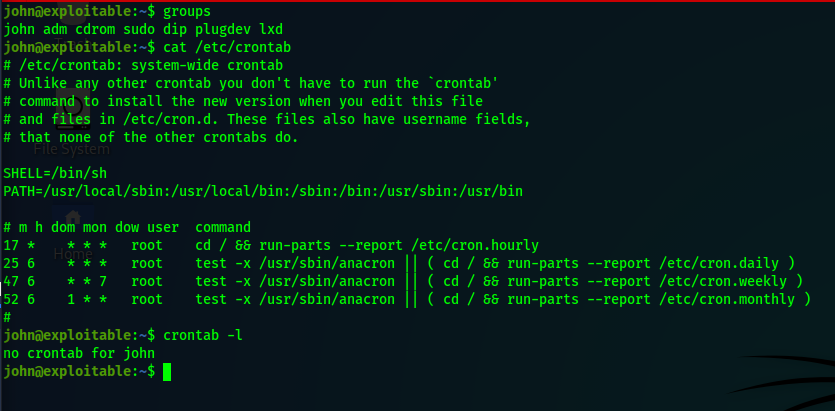Click 'root' in the cron.hourly row
This screenshot has height=411, width=835.
click(x=146, y=245)
